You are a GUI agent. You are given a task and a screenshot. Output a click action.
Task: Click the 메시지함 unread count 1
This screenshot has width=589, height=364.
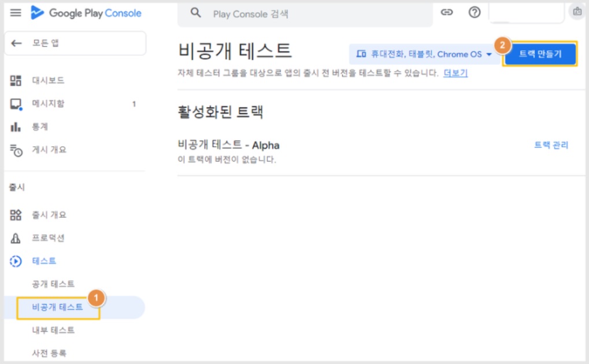point(134,104)
